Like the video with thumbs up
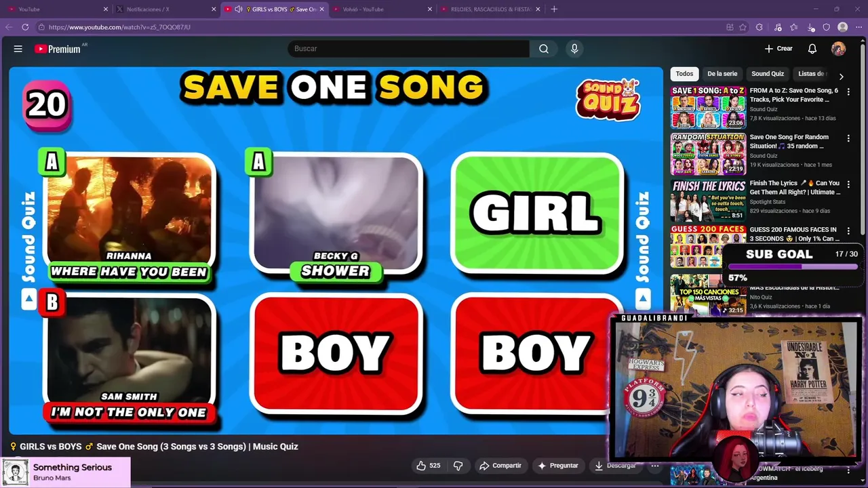The height and width of the screenshot is (488, 868). [421, 466]
